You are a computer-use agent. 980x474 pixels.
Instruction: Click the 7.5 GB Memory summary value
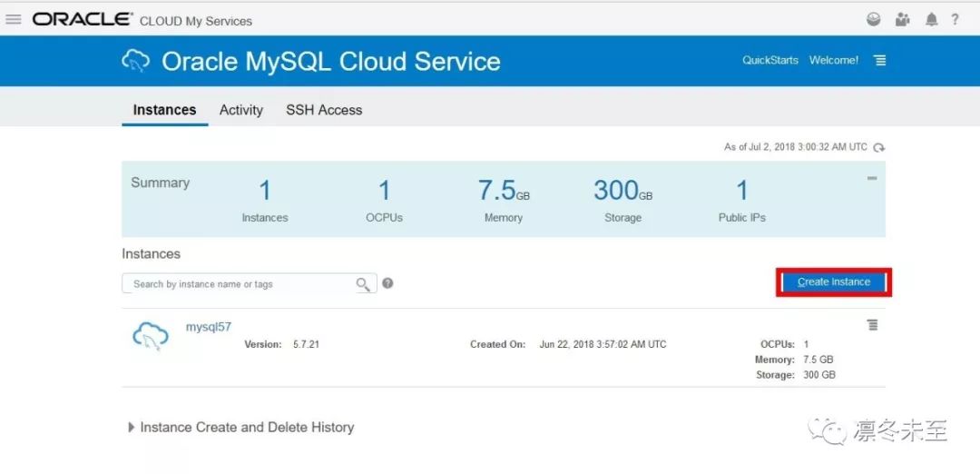[x=504, y=190]
